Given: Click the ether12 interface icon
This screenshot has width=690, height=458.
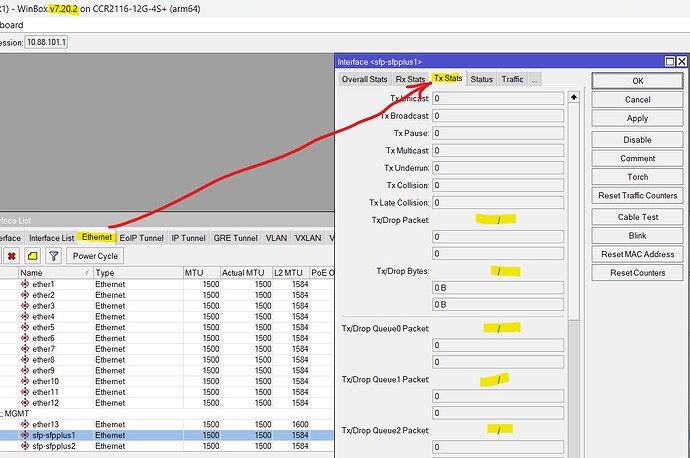Looking at the screenshot, I should click(25, 403).
